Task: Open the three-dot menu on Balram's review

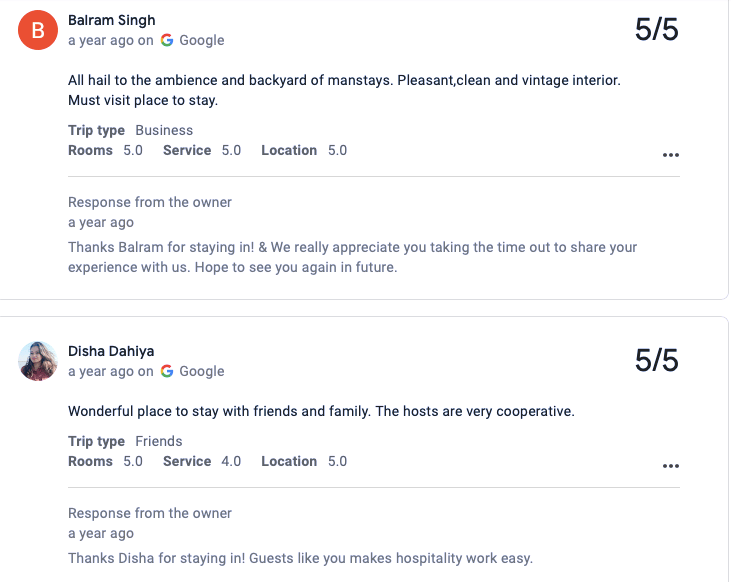Action: 671,155
